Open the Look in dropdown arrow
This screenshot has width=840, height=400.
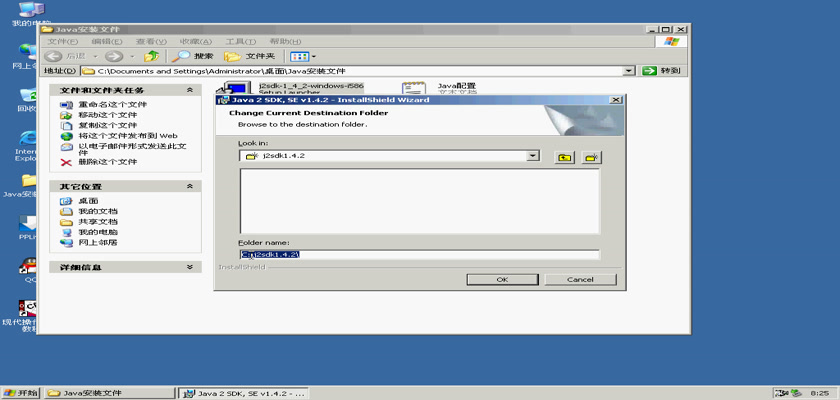pyautogui.click(x=532, y=156)
